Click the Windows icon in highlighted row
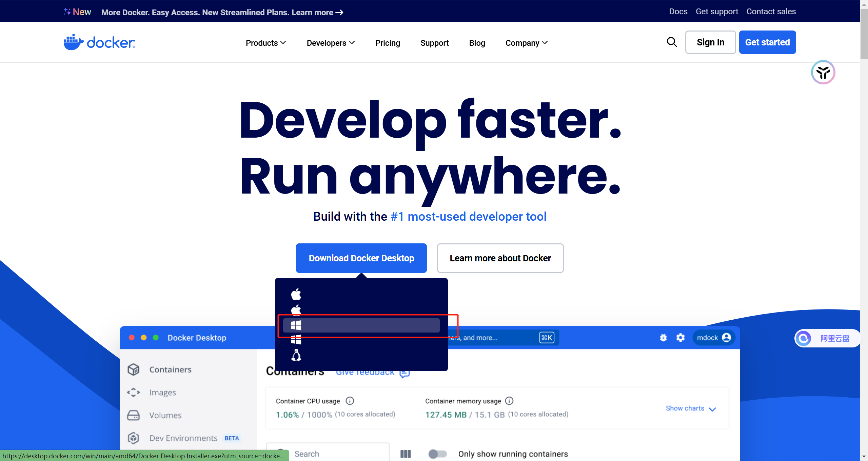 pos(296,325)
